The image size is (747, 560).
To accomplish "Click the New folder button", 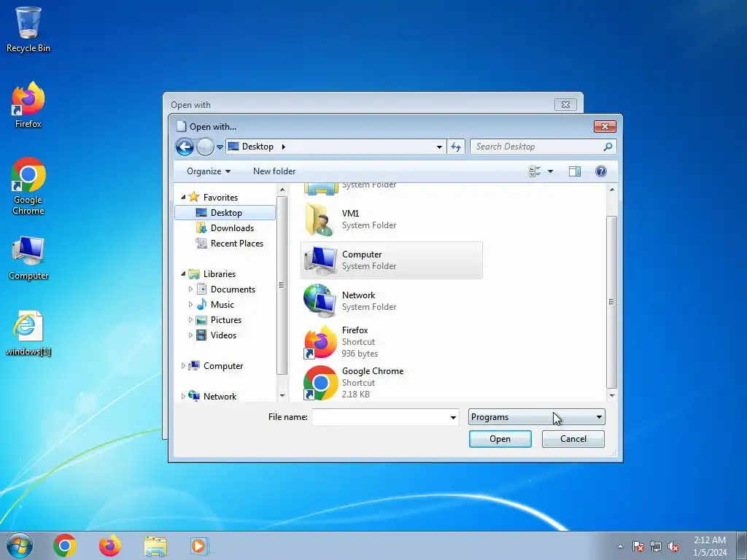I will [x=274, y=171].
